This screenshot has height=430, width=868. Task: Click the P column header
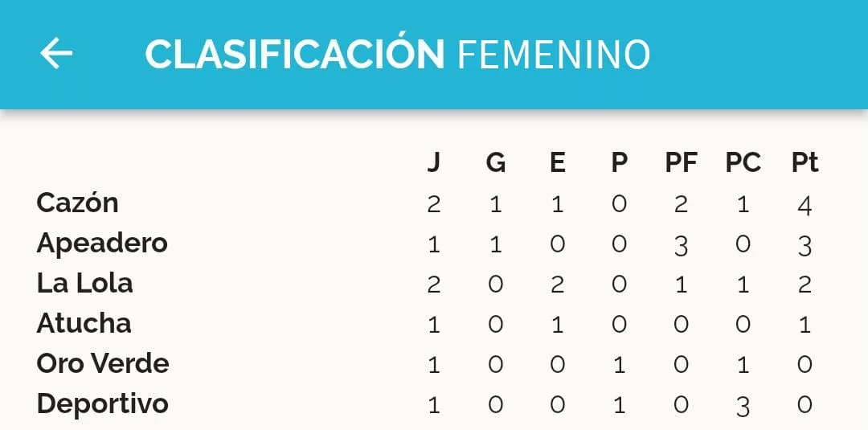619,163
